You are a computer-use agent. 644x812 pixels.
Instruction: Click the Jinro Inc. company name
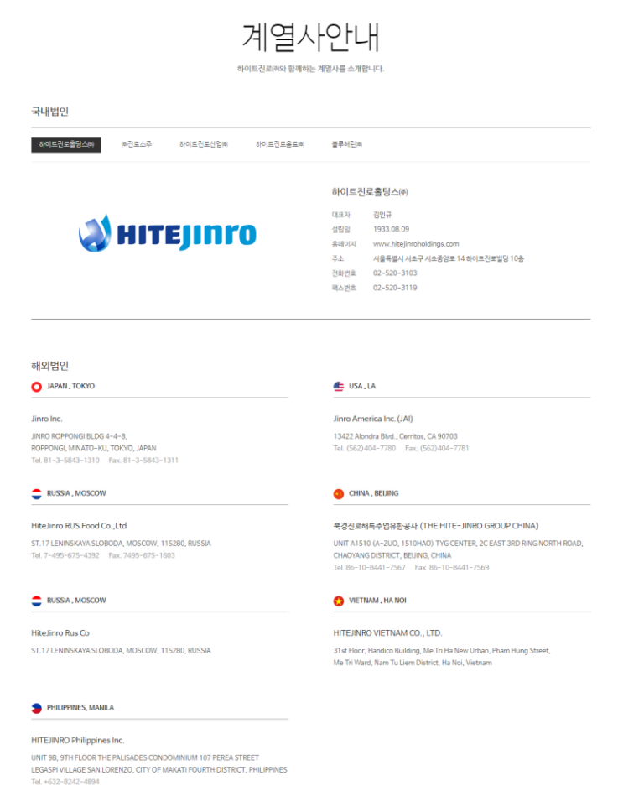[47, 419]
